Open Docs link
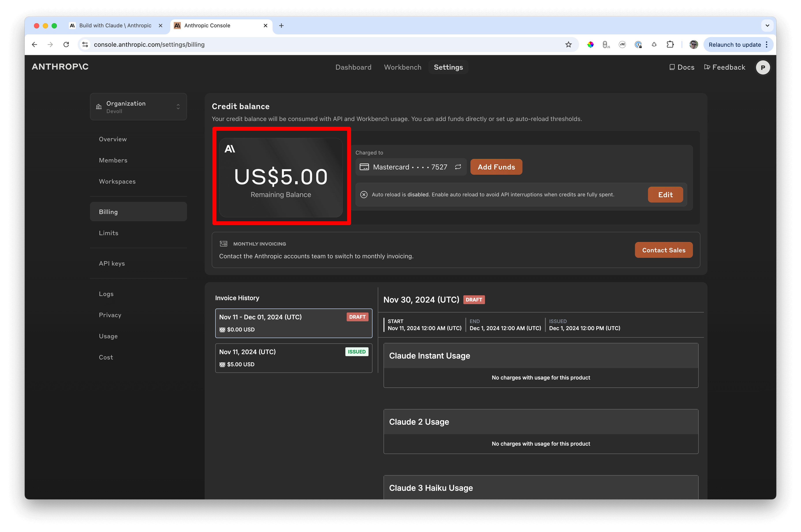The width and height of the screenshot is (801, 532). [681, 67]
